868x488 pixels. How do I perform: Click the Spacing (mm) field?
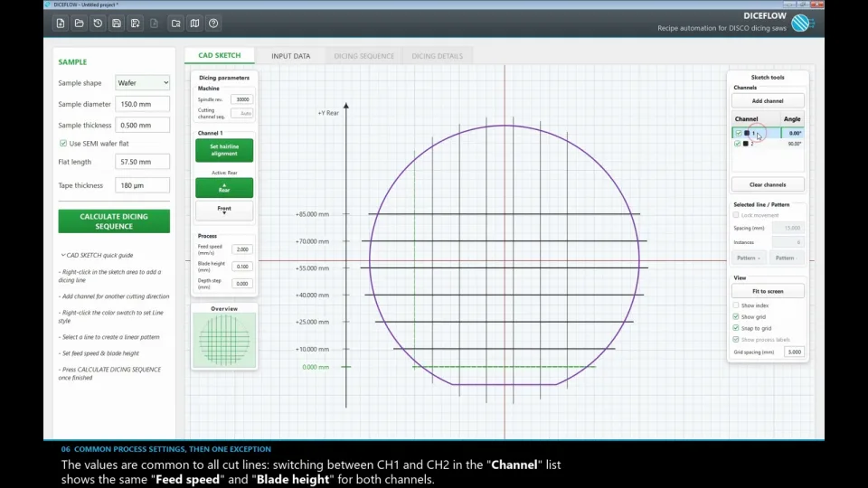788,228
